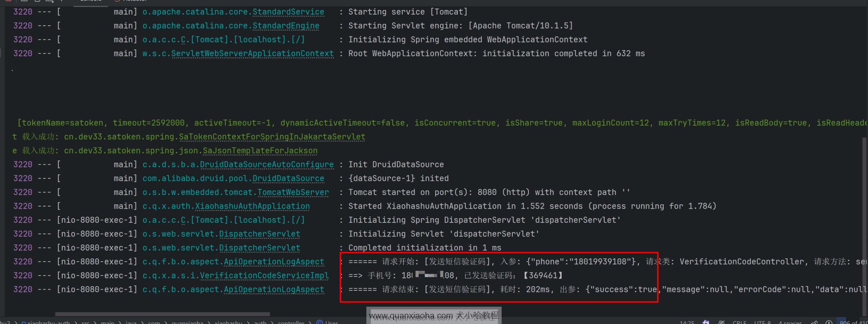The image size is (868, 324).
Task: Open the StandardEngine class link
Action: click(x=286, y=26)
